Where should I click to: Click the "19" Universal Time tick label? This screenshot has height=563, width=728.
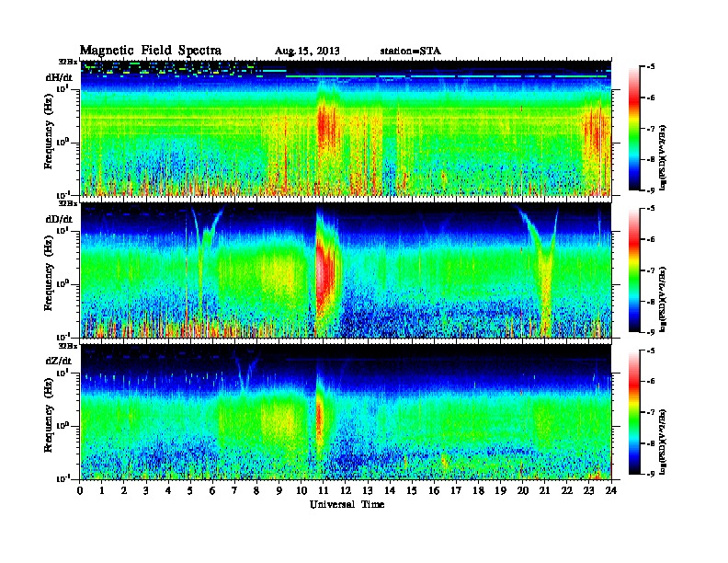(500, 490)
